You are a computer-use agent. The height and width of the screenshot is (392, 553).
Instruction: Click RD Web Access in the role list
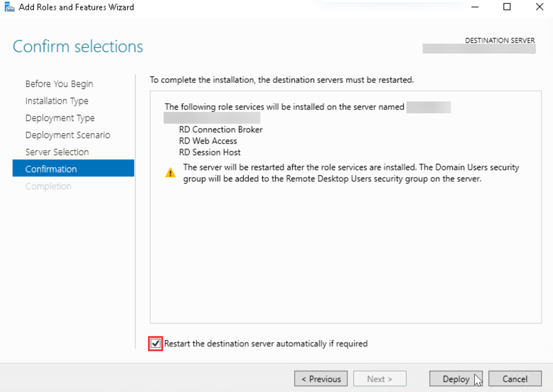click(208, 141)
